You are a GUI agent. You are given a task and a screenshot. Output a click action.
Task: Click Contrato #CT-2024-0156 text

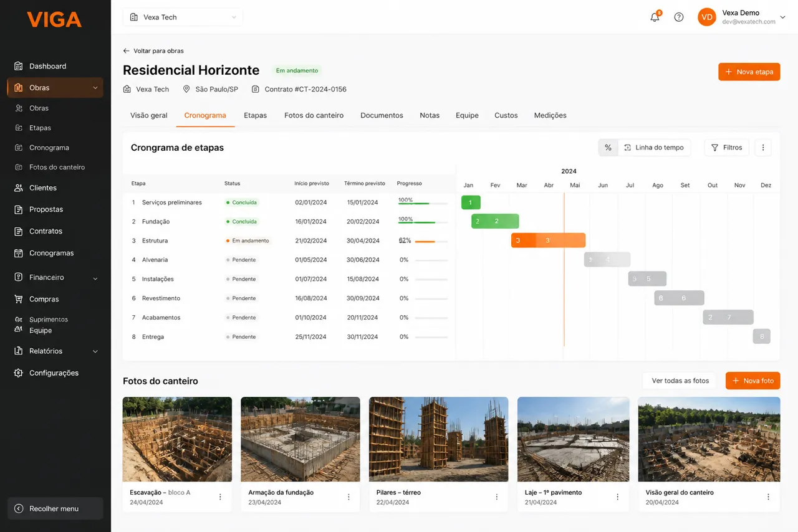305,89
